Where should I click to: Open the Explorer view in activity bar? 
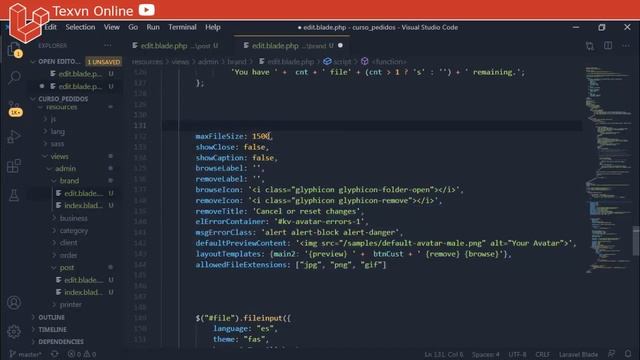coord(14,50)
